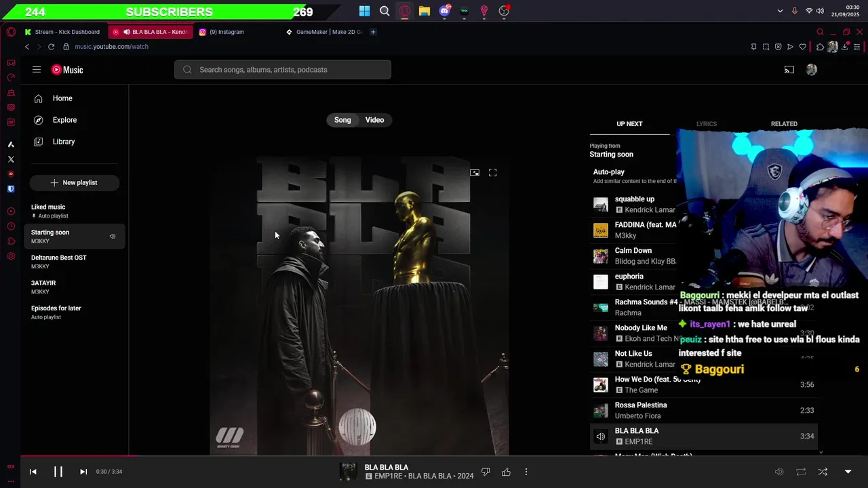Skip to the previous track
The height and width of the screenshot is (488, 868).
click(33, 472)
